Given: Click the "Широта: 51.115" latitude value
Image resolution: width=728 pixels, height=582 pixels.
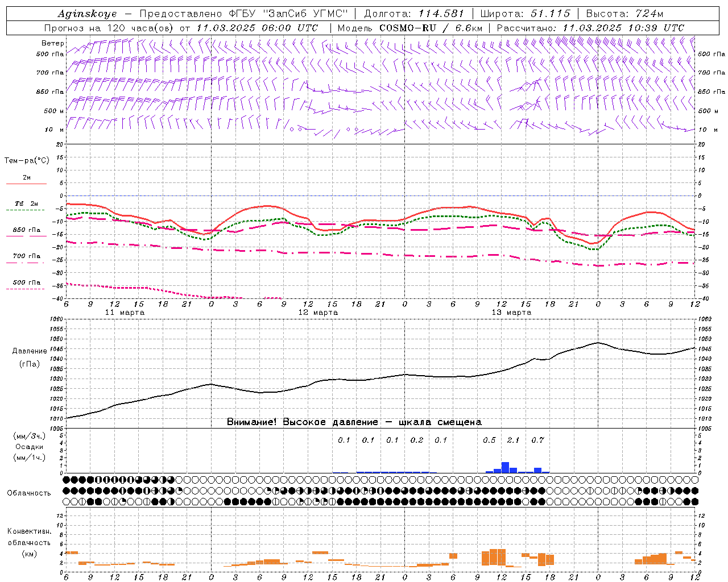Looking at the screenshot, I should (x=525, y=14).
